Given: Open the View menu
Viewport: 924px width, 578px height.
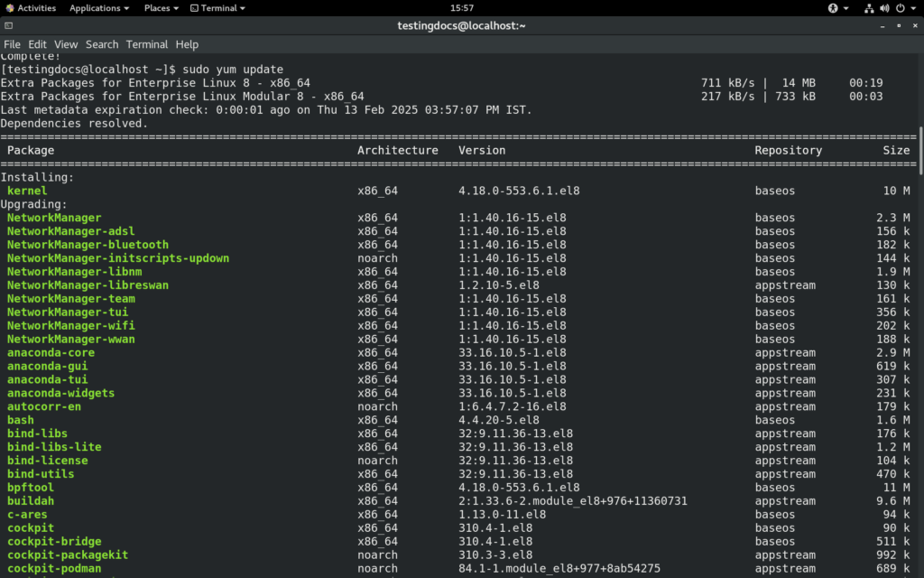Looking at the screenshot, I should click(66, 43).
